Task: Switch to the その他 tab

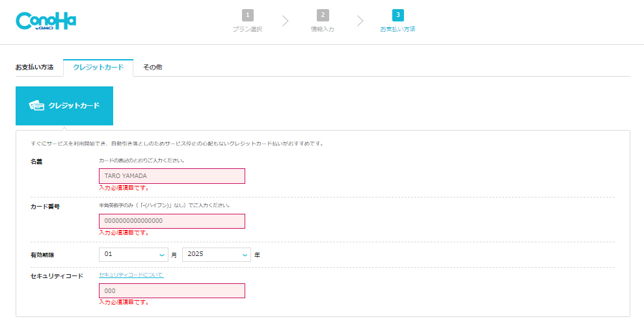Action: 152,68
